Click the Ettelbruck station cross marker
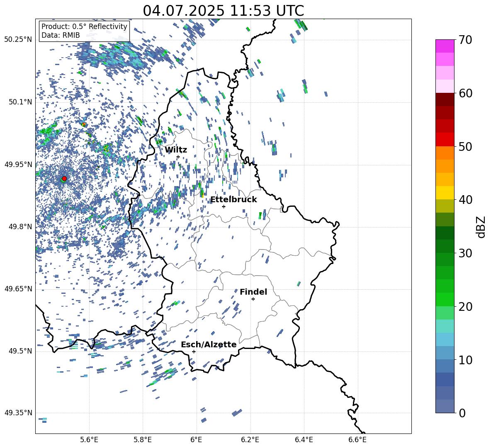Screen dimensions: 491x448 (x=224, y=206)
